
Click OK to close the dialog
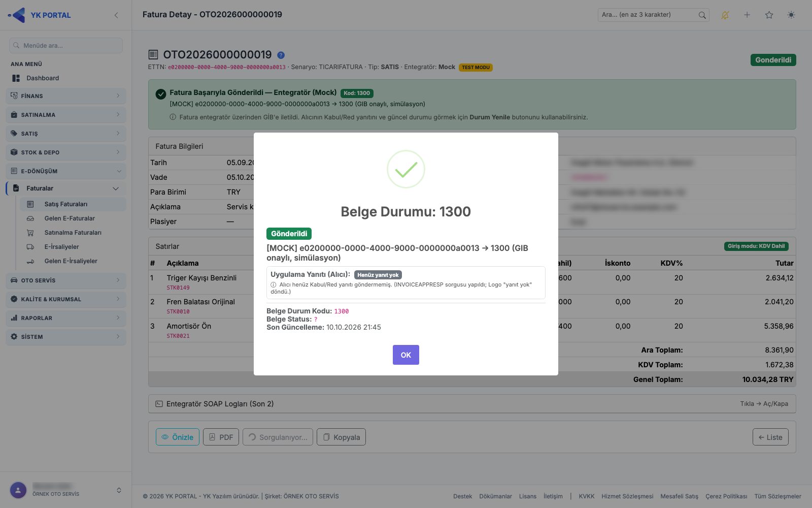tap(406, 355)
